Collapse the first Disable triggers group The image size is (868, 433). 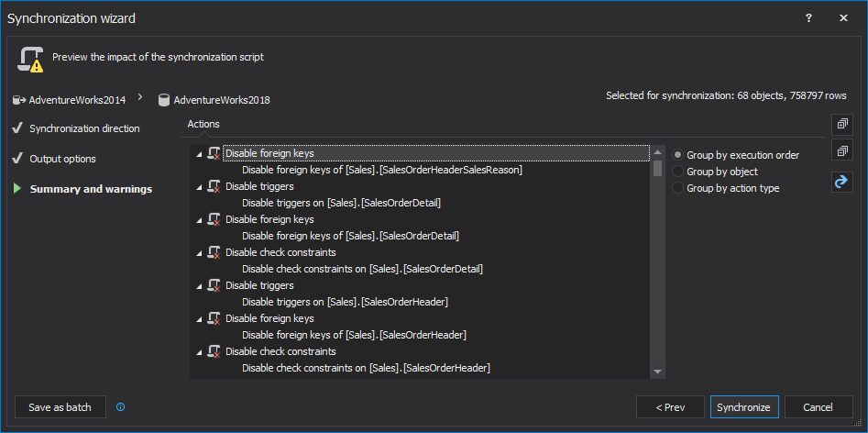point(200,187)
